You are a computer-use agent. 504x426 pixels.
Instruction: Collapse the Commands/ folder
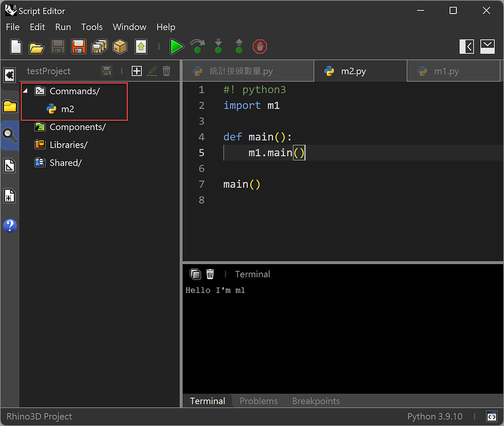(25, 90)
